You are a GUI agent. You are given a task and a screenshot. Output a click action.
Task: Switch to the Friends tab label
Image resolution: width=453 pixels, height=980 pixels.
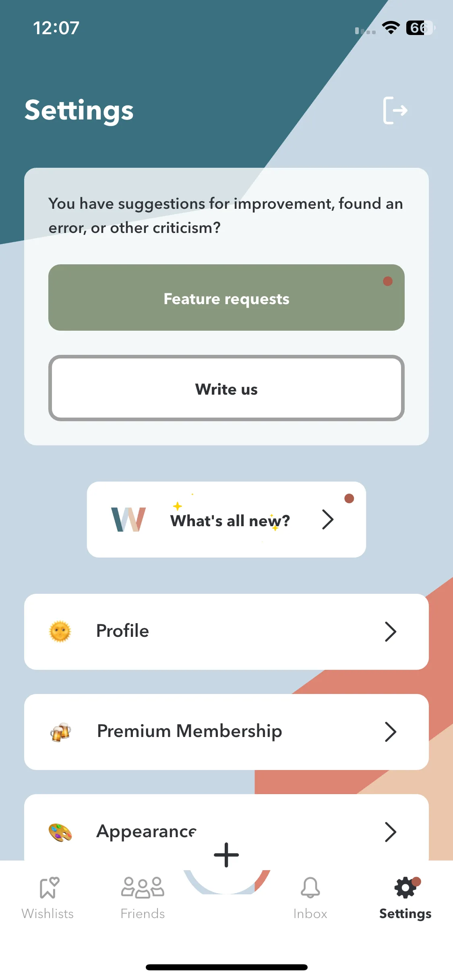point(143,914)
